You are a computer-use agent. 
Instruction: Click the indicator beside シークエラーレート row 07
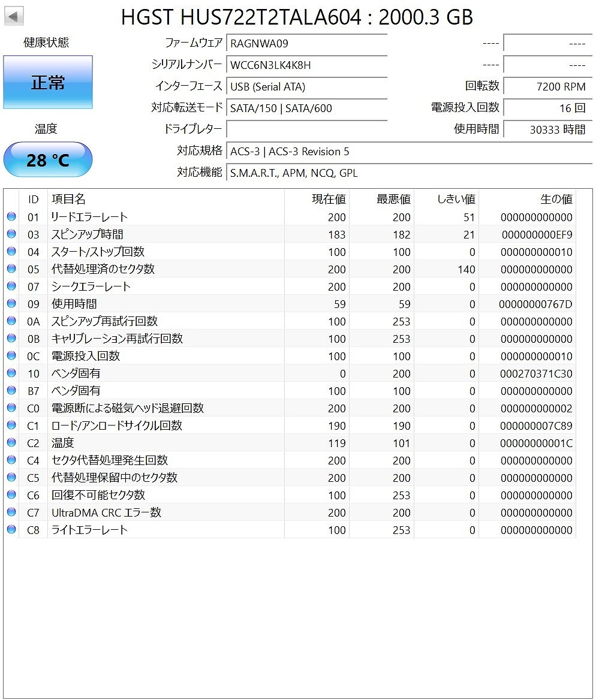[x=11, y=286]
